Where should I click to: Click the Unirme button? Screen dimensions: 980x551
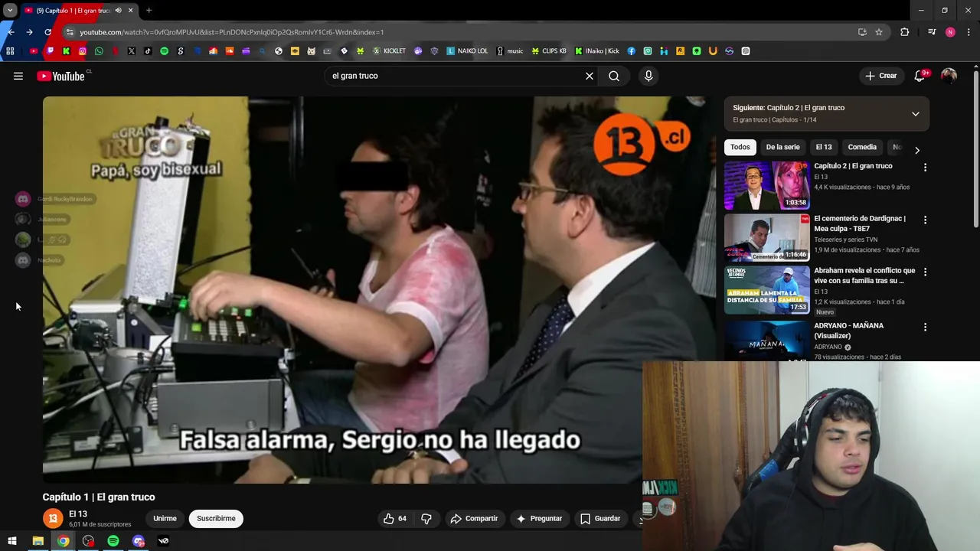(165, 518)
